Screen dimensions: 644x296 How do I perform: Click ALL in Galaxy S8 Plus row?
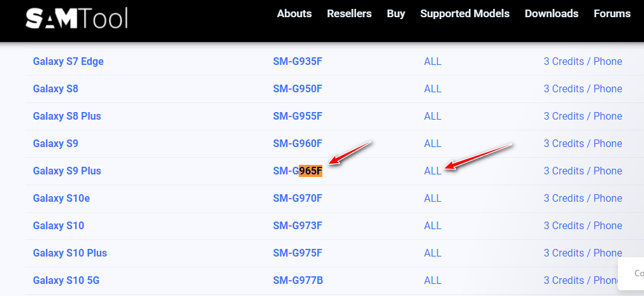point(433,116)
